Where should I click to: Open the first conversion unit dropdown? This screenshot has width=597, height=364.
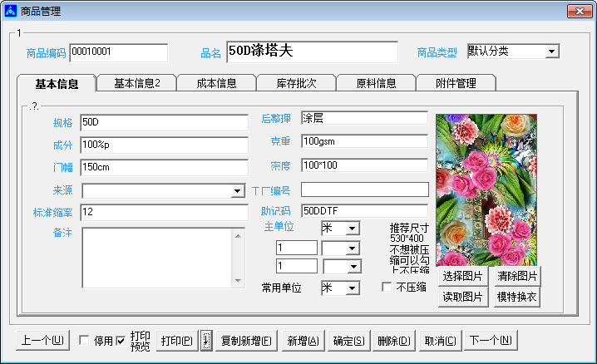coord(353,248)
